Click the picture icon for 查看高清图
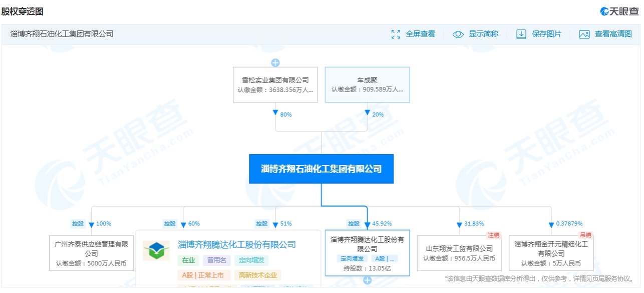 tap(584, 34)
